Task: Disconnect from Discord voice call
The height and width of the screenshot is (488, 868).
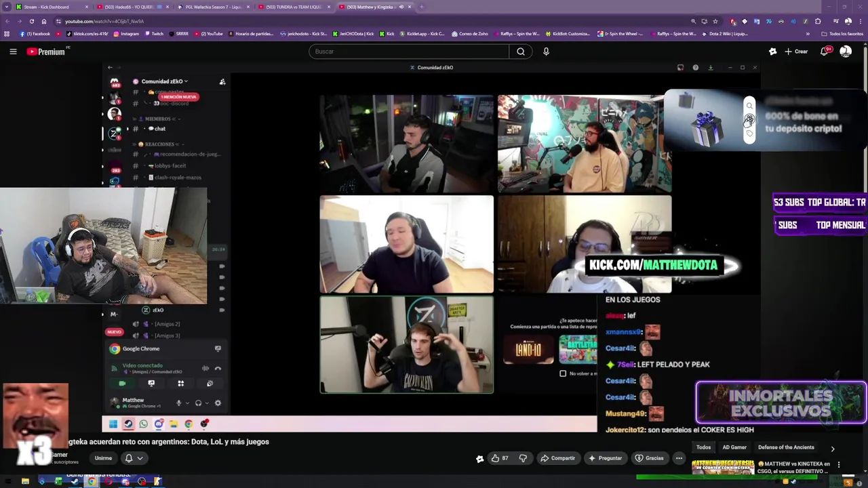Action: [x=218, y=369]
